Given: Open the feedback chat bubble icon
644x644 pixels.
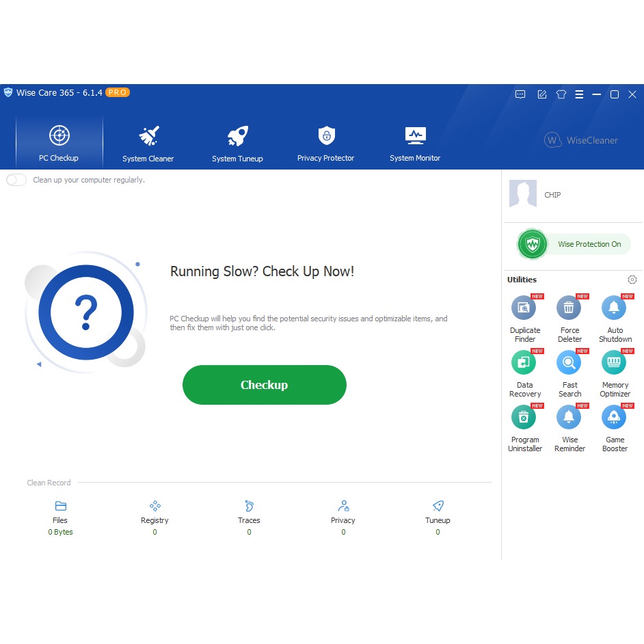Looking at the screenshot, I should 520,94.
